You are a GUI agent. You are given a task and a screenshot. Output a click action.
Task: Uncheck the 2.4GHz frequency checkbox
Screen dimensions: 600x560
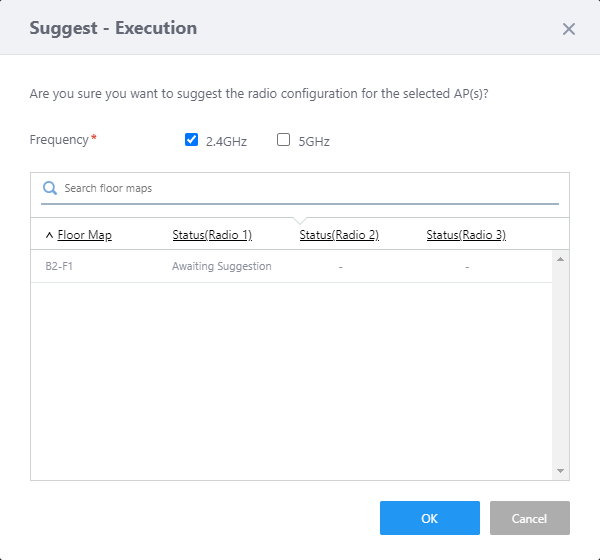point(192,140)
